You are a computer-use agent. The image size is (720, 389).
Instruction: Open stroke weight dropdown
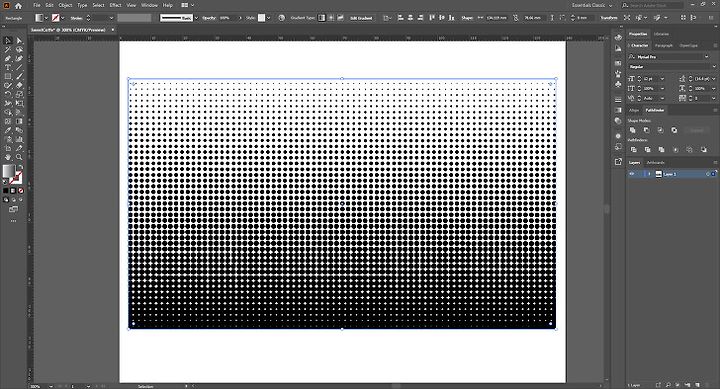[111, 18]
